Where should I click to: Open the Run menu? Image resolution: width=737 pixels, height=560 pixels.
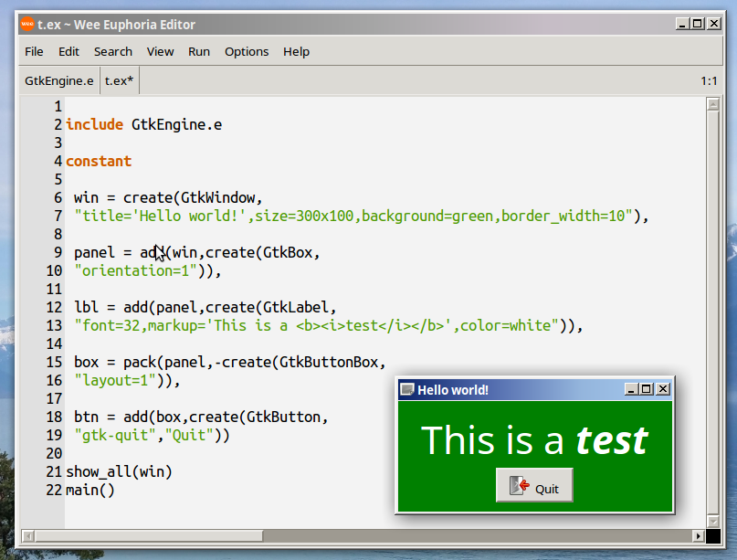click(199, 52)
